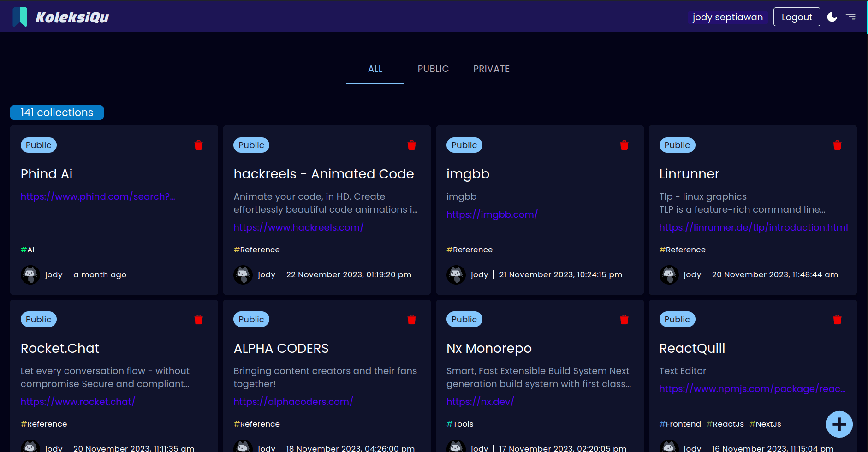Click trash icon on Rocket.Chat card
Viewport: 868px width, 452px height.
point(199,320)
